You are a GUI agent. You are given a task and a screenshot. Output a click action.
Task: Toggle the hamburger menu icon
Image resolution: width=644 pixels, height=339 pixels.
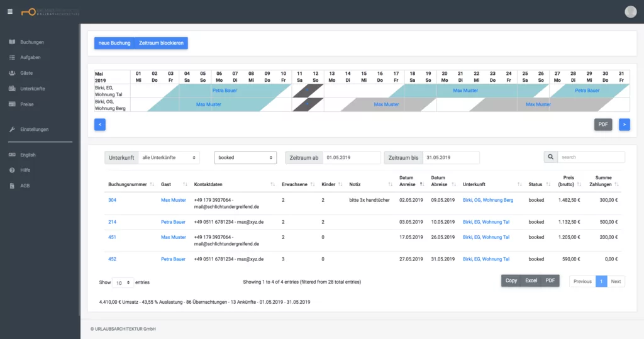pyautogui.click(x=10, y=11)
